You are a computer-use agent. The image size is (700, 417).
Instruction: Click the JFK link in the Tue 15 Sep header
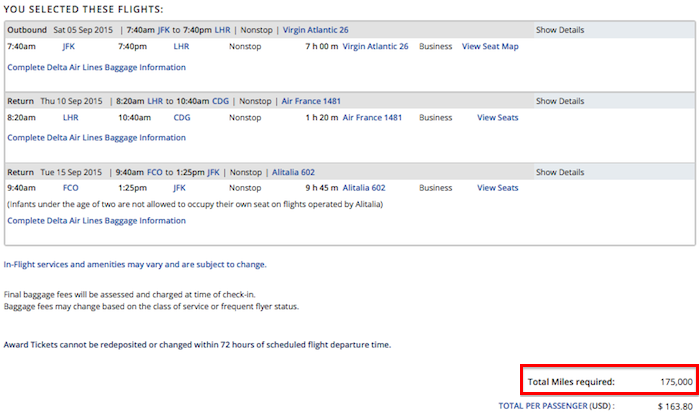pos(213,172)
